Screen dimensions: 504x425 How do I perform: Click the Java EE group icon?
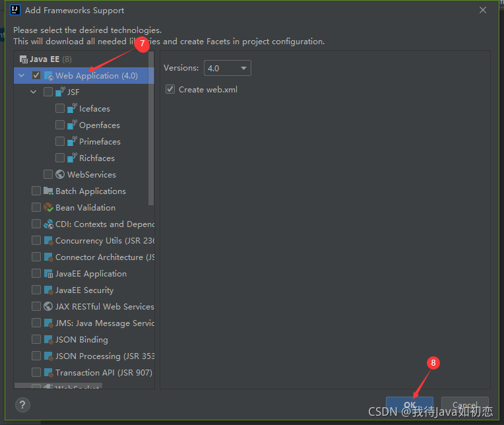coord(24,59)
